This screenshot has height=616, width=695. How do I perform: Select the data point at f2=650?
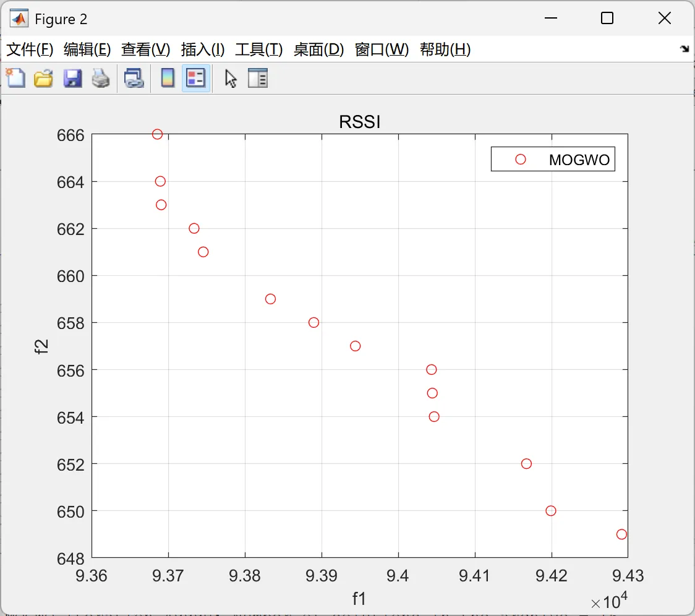550,511
